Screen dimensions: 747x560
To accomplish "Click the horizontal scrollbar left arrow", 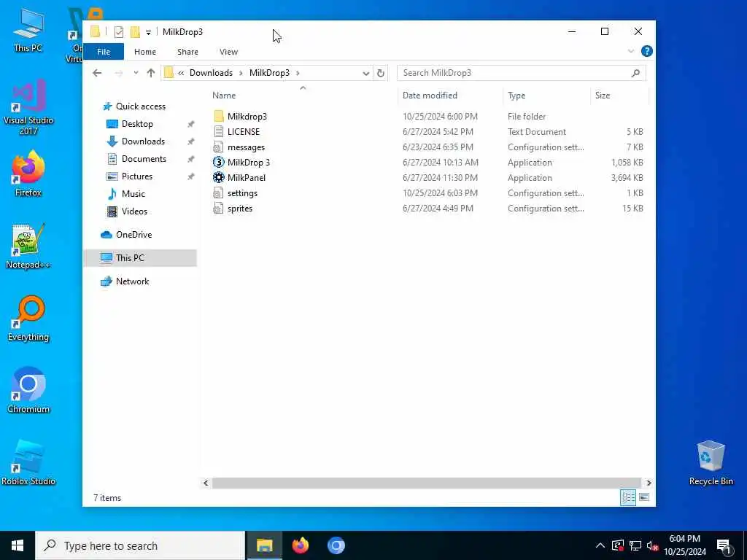I will point(206,483).
